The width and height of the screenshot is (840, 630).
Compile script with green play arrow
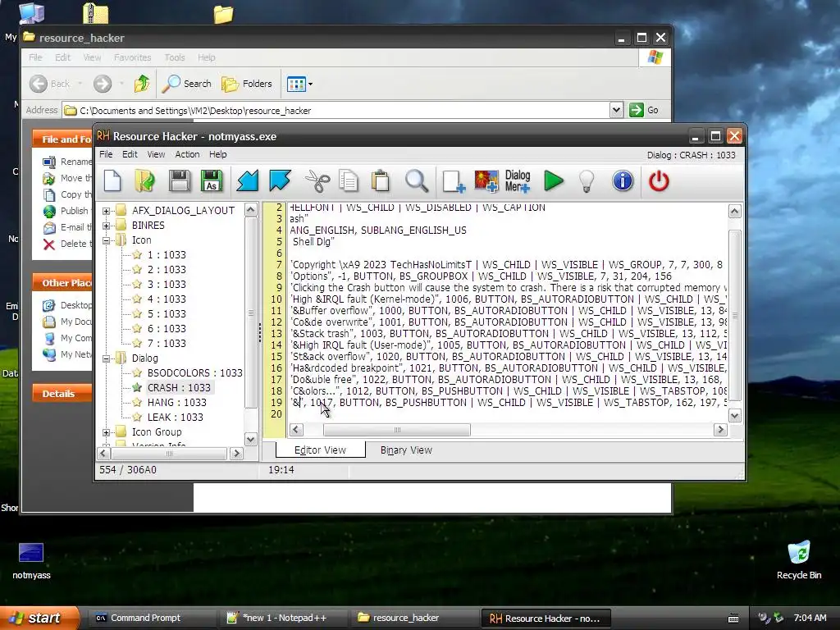554,181
